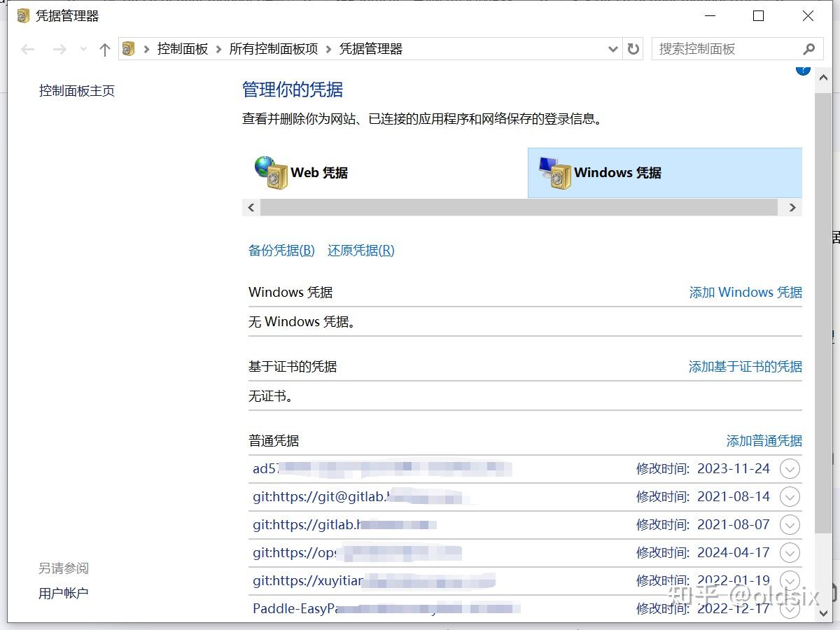Viewport: 840px width, 630px height.
Task: Open the help question mark icon
Action: point(803,69)
